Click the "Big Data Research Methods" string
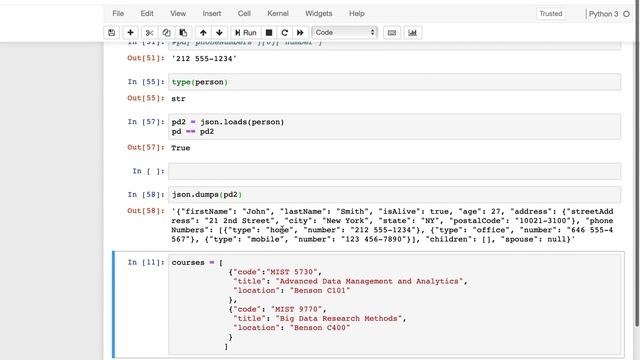 tap(339, 318)
